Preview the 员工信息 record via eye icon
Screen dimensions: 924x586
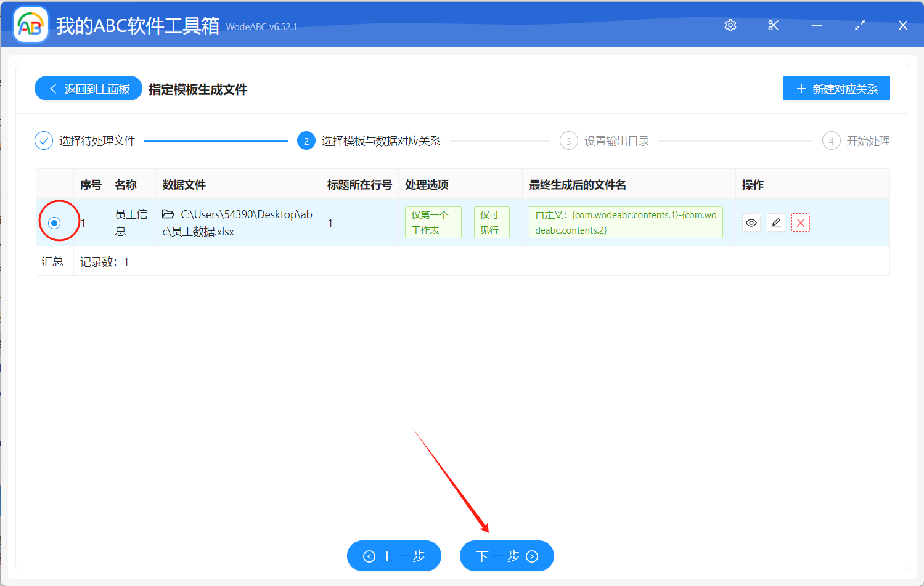[x=751, y=222]
